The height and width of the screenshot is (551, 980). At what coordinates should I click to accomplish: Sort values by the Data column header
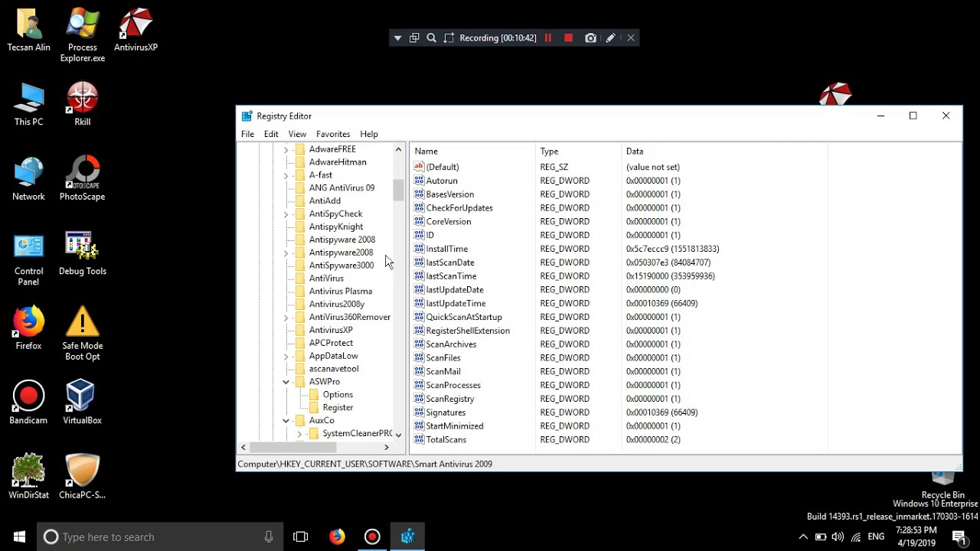pos(725,152)
